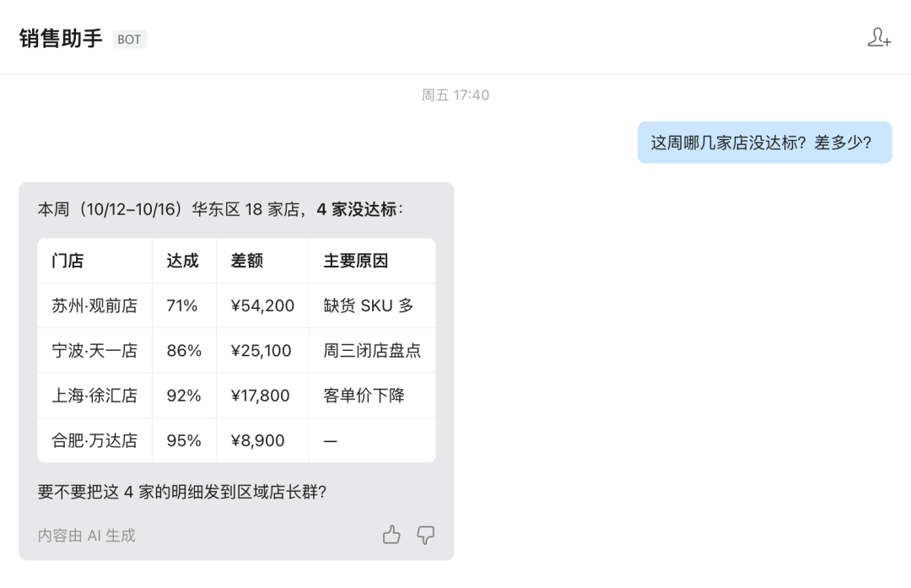Click the 客单价下降 reason cell

point(373,396)
